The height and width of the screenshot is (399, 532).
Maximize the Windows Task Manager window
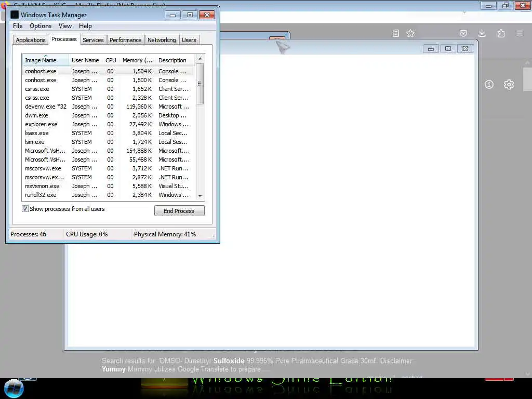tap(190, 15)
